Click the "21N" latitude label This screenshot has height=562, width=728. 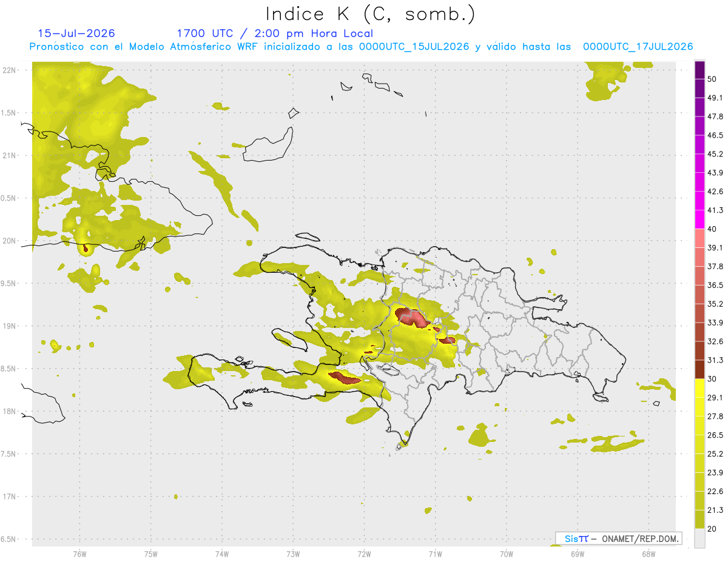point(10,155)
